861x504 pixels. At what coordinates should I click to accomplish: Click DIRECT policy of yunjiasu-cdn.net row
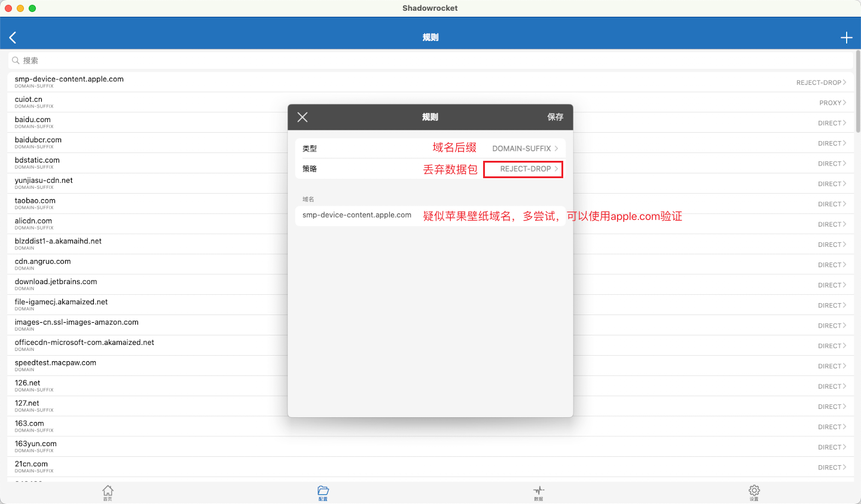pyautogui.click(x=829, y=184)
